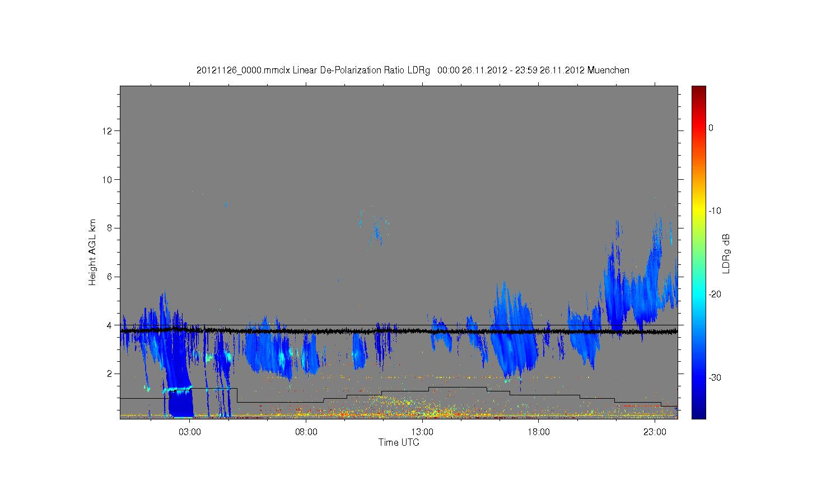The image size is (840, 504).
Task: Click the 03:00 time tick label
Action: coord(190,432)
